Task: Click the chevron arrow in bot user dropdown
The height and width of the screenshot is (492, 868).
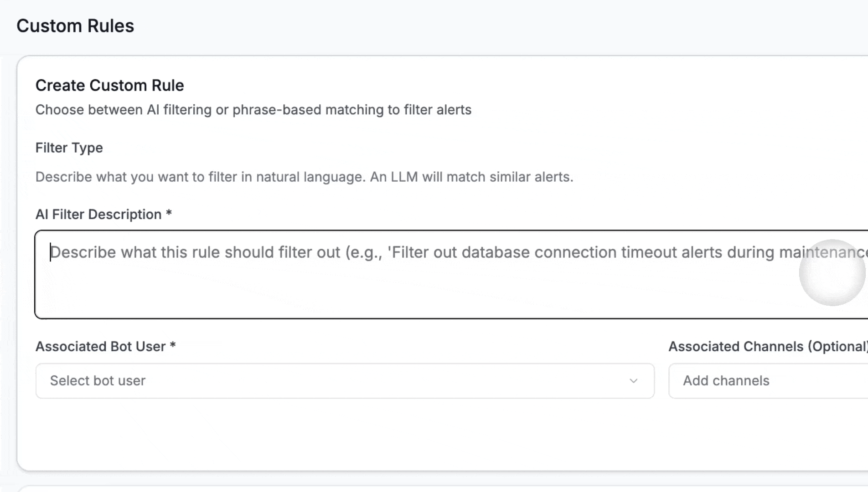Action: pyautogui.click(x=633, y=381)
